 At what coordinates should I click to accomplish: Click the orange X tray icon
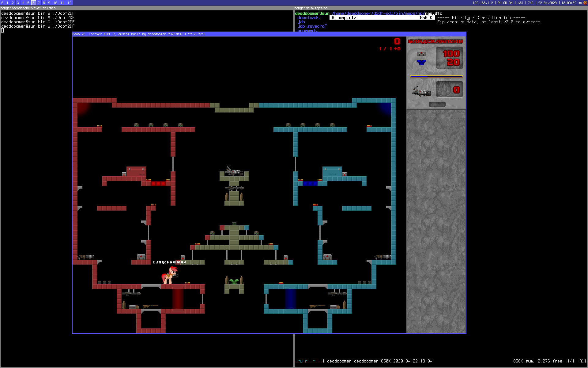point(585,3)
